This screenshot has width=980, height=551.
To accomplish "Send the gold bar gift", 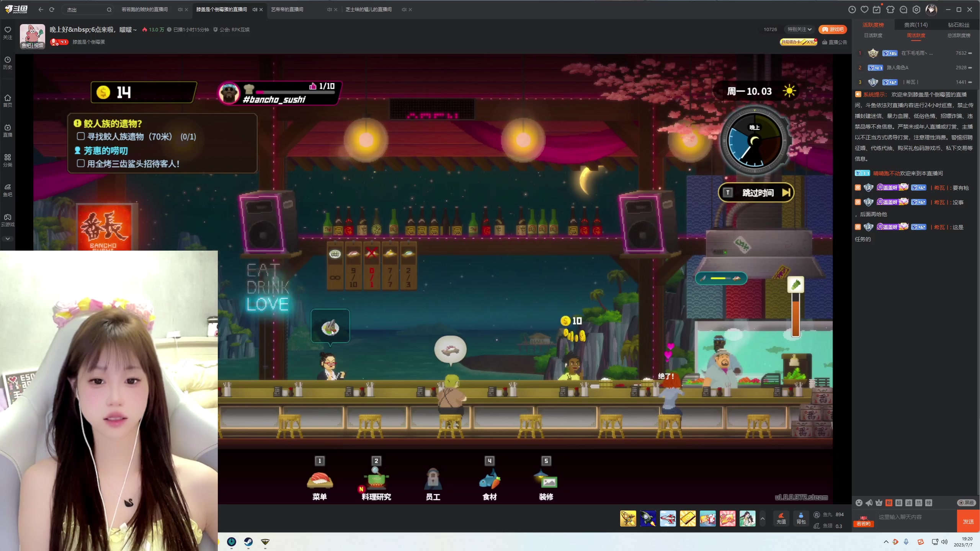I will pyautogui.click(x=688, y=518).
